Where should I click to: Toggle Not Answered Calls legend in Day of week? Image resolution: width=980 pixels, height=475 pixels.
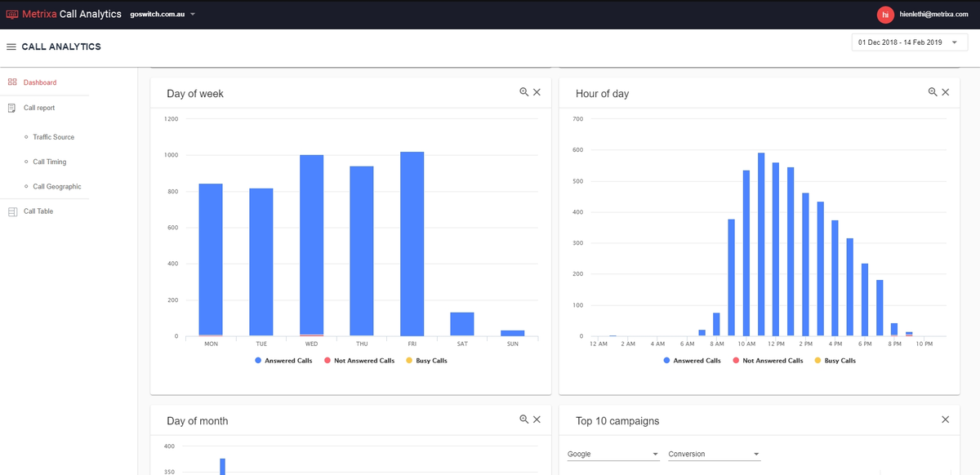pyautogui.click(x=359, y=361)
